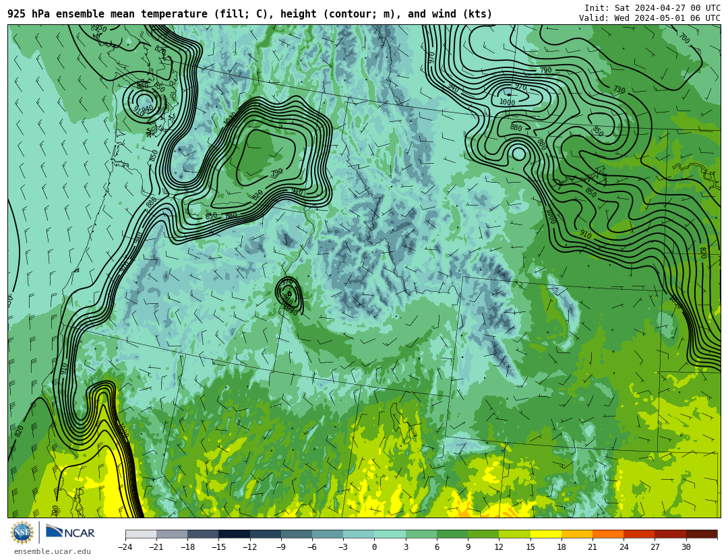Click the 0 colorbar tick label
The width and height of the screenshot is (728, 560).
pyautogui.click(x=375, y=547)
